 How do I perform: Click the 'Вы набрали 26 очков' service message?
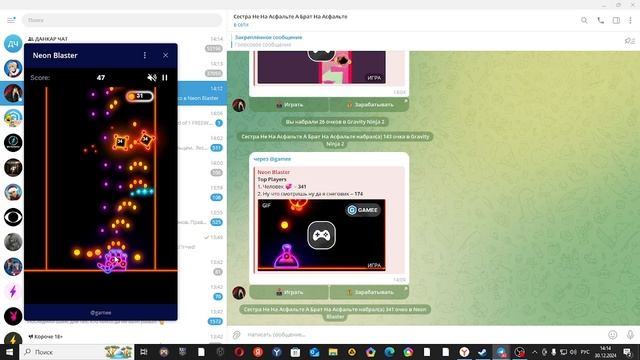tap(335, 122)
